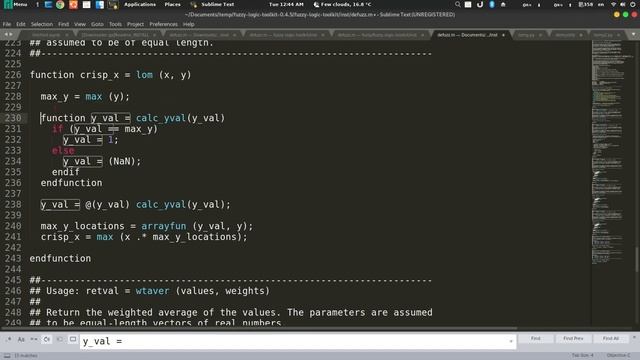Click the word 'lom' on line 226
Screen dimensions: 640x360
pos(144,75)
